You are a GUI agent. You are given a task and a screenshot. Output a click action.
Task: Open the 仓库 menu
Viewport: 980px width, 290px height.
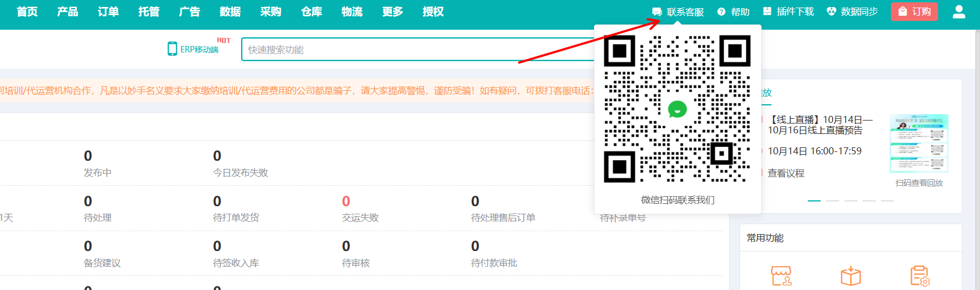click(312, 12)
